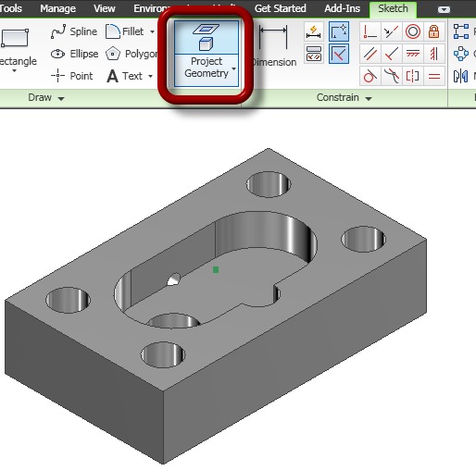
Task: Expand the Draw panel
Action: [46, 98]
